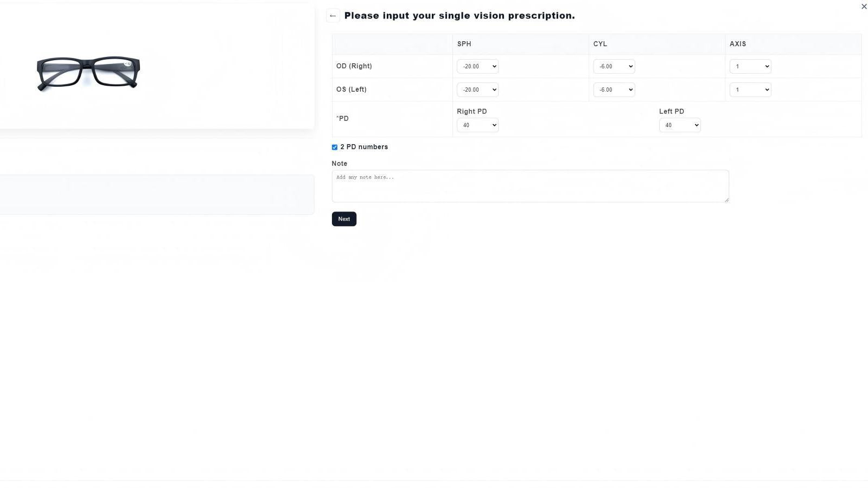The height and width of the screenshot is (488, 868).
Task: Open the left eye CYL dropdown
Action: click(614, 89)
